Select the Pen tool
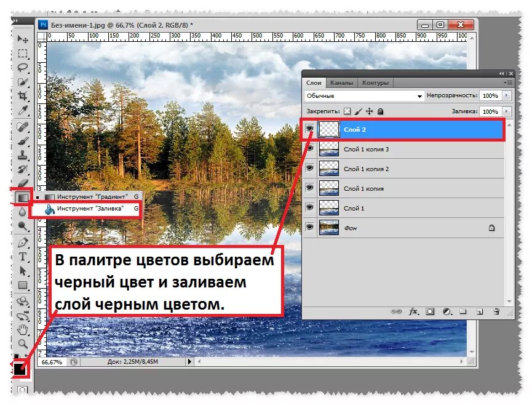The width and height of the screenshot is (532, 405). click(23, 243)
